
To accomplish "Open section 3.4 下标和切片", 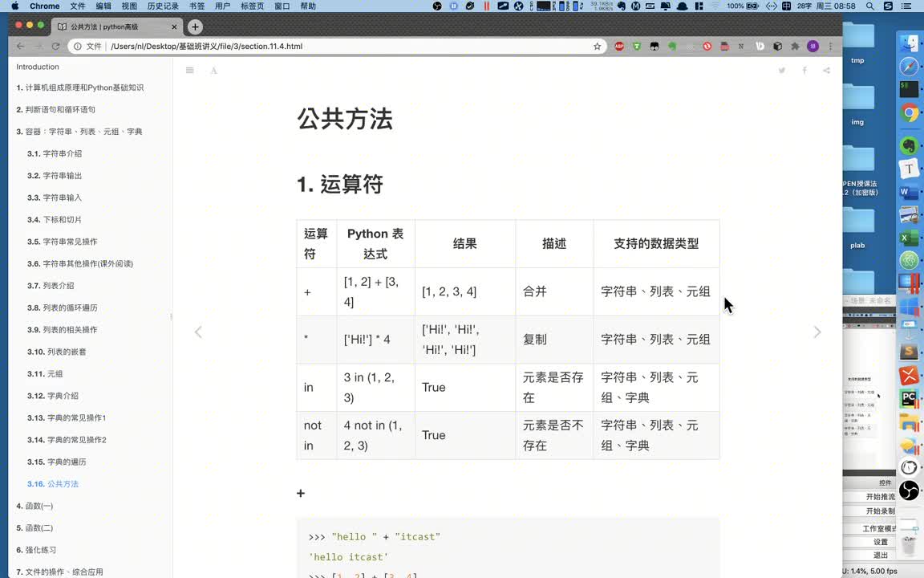I will [55, 219].
